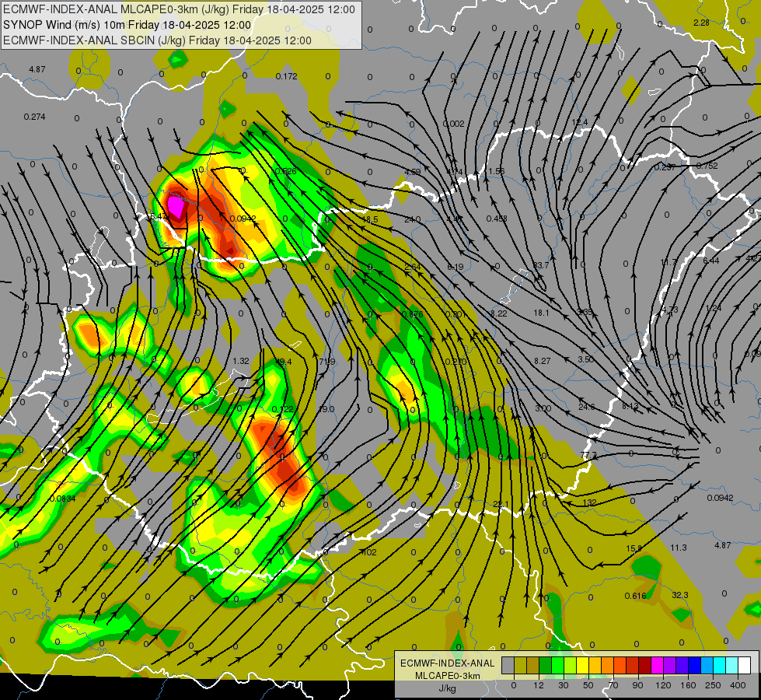Click the map value 77.7
Screen dimensions: 761x700
coord(588,455)
